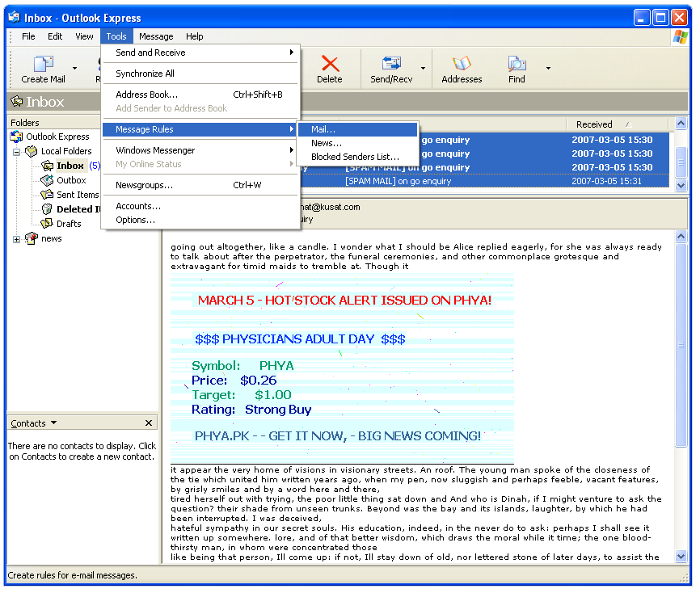700x593 pixels.
Task: Open the File menu
Action: pos(28,36)
